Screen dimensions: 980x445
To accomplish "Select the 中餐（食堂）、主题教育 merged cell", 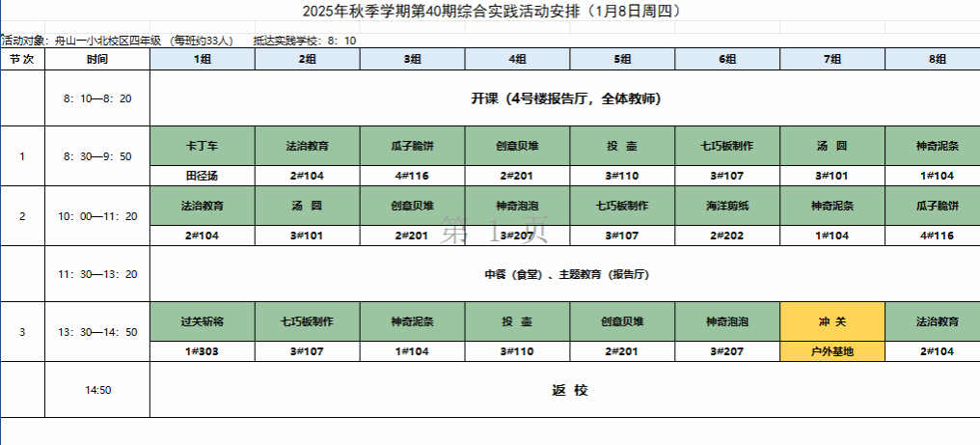I will point(565,274).
